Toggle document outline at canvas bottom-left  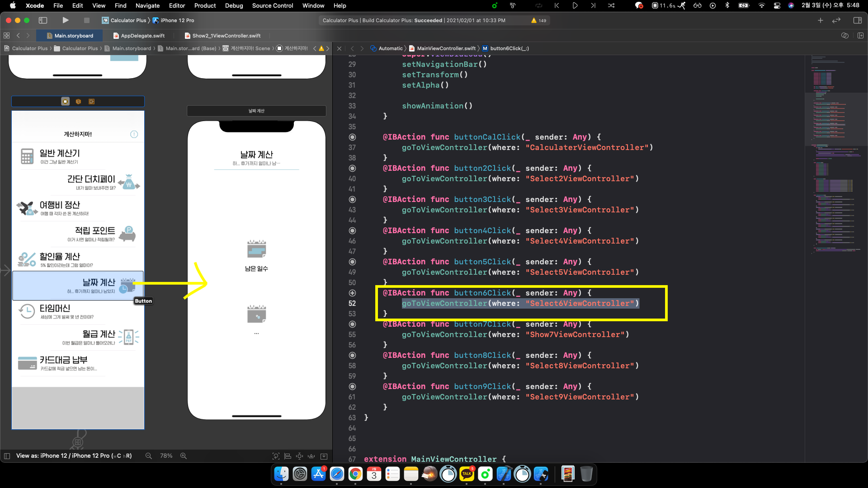coord(7,456)
